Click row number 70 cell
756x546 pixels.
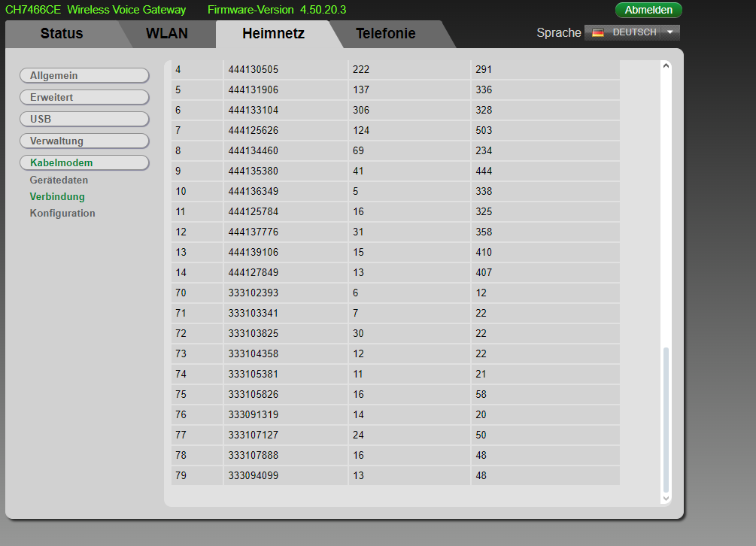tap(197, 293)
